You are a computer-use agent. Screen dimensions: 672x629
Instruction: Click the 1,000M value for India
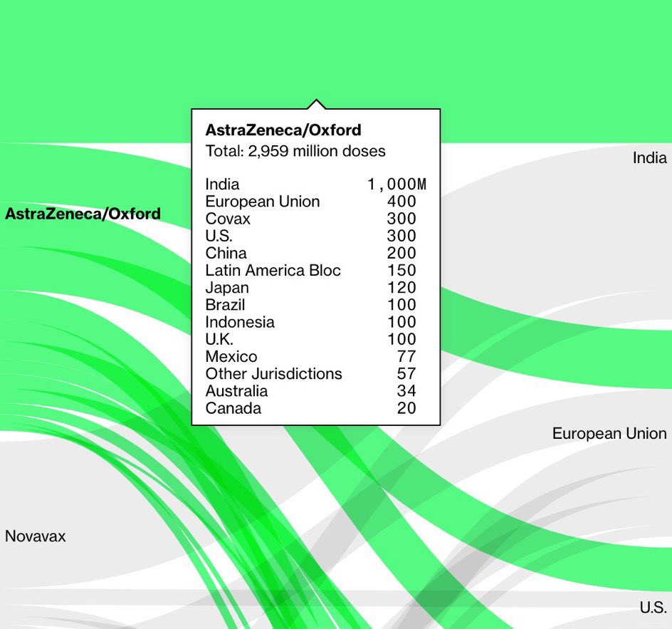397,184
